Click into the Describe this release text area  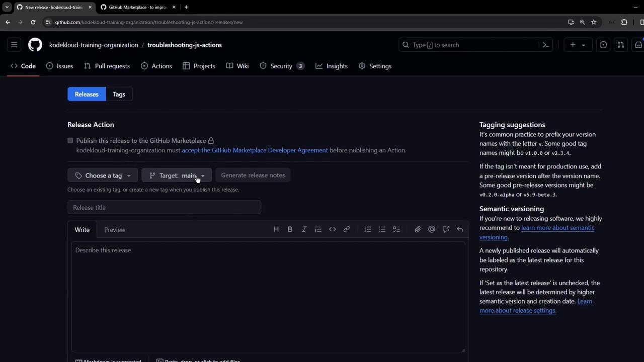click(268, 297)
